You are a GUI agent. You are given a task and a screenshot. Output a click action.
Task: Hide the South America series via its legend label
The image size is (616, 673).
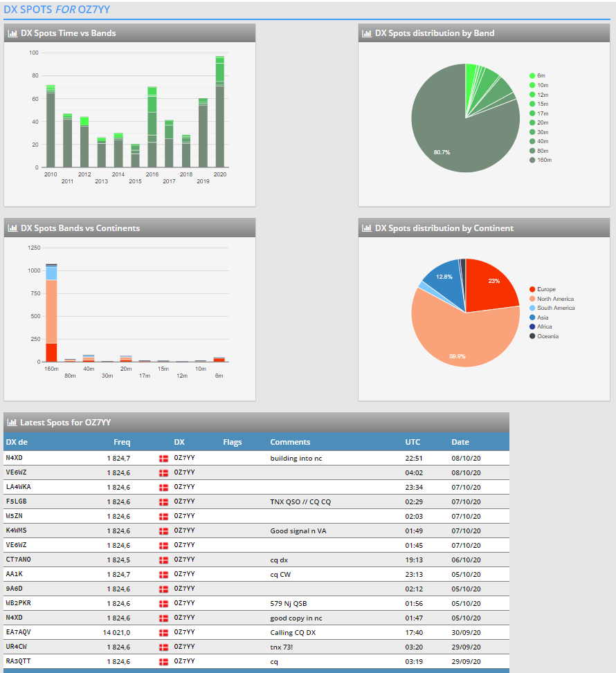tap(555, 308)
